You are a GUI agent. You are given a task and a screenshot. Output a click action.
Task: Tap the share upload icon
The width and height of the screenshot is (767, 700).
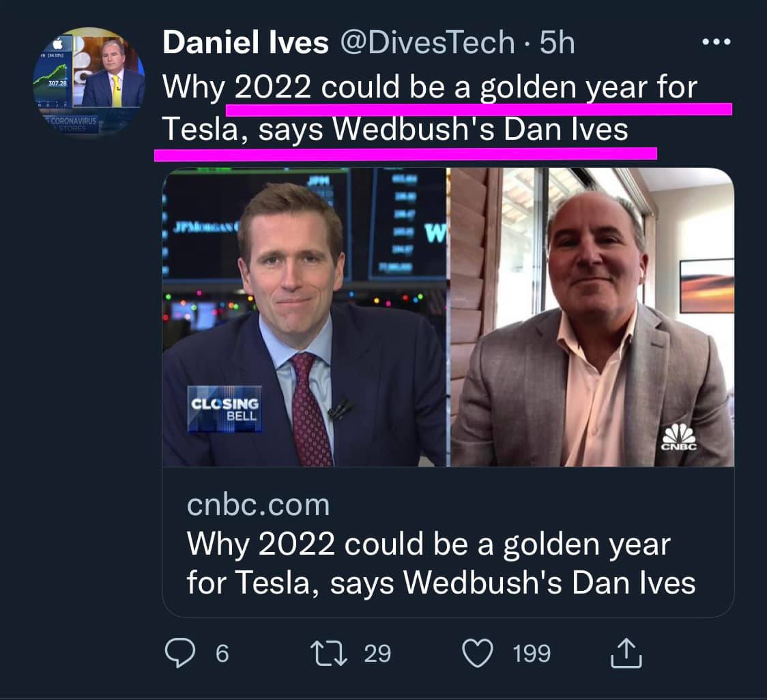(x=624, y=653)
